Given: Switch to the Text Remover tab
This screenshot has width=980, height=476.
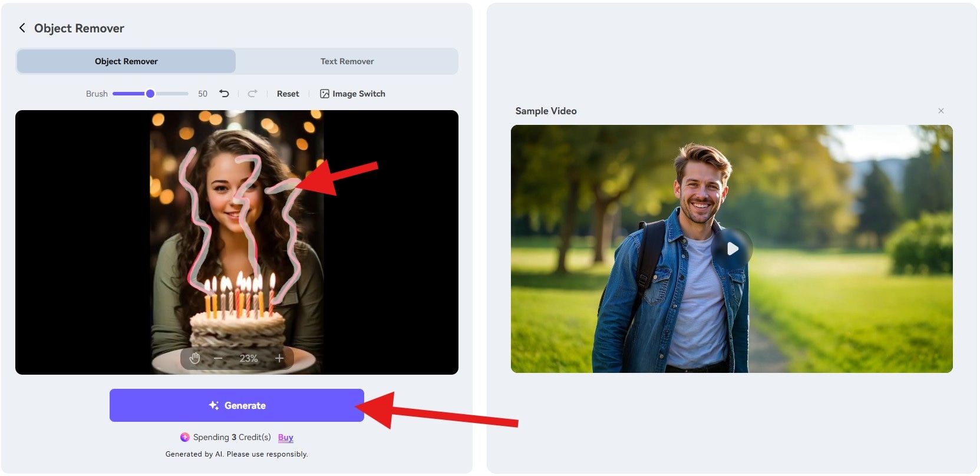Looking at the screenshot, I should click(347, 61).
